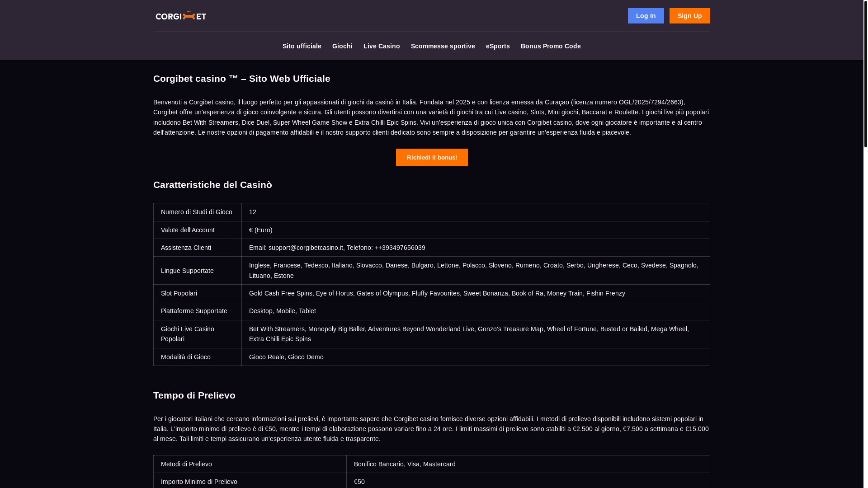The width and height of the screenshot is (868, 488).
Task: Select the Numero di Studi di Gioco cell
Action: coord(198,212)
